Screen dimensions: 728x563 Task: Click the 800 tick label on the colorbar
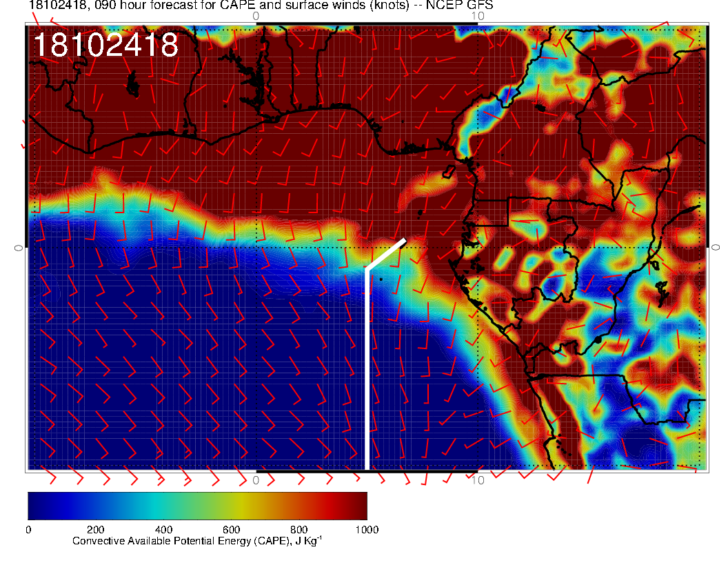pyautogui.click(x=299, y=530)
